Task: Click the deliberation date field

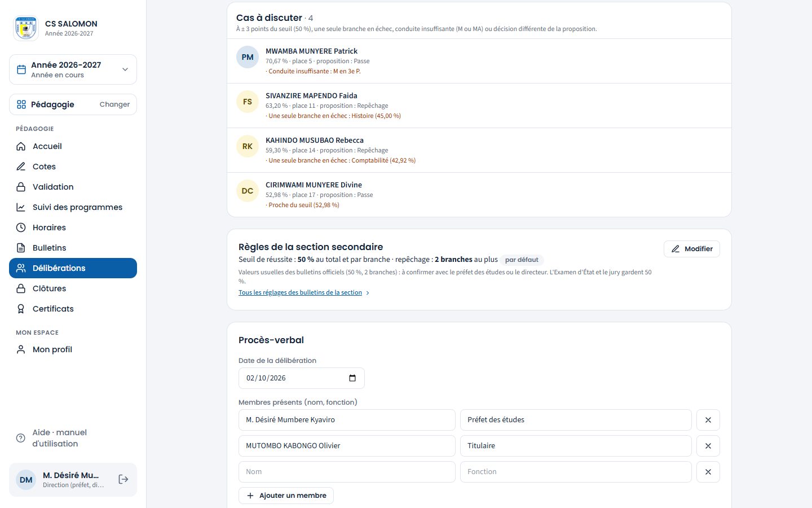Action: point(302,378)
